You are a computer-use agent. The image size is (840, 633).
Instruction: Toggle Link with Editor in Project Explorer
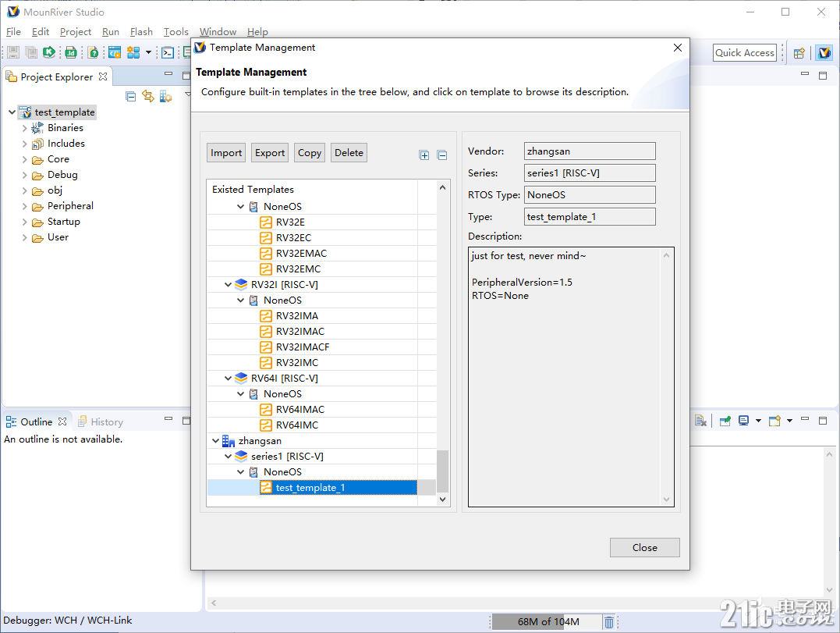pos(148,97)
